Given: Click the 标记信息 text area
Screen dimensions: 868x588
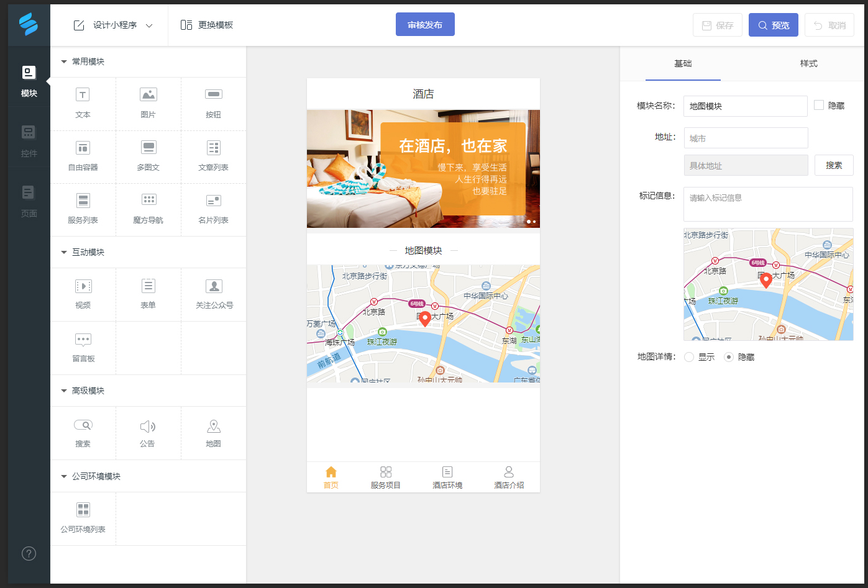Looking at the screenshot, I should tap(768, 204).
